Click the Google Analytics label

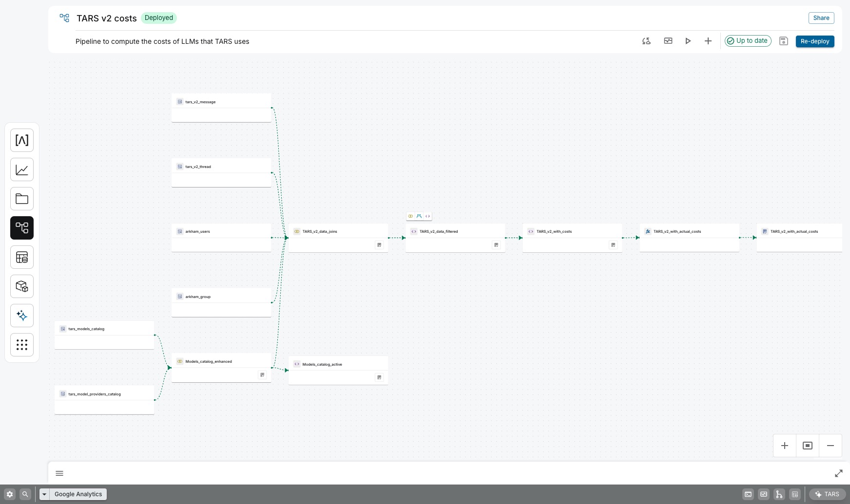(x=78, y=494)
